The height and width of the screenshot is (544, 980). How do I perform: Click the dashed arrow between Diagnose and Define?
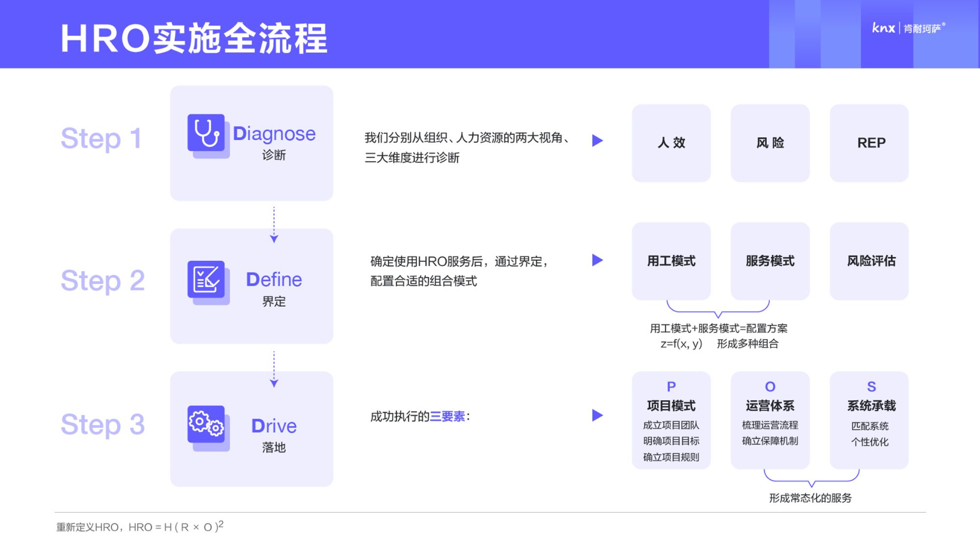(274, 224)
